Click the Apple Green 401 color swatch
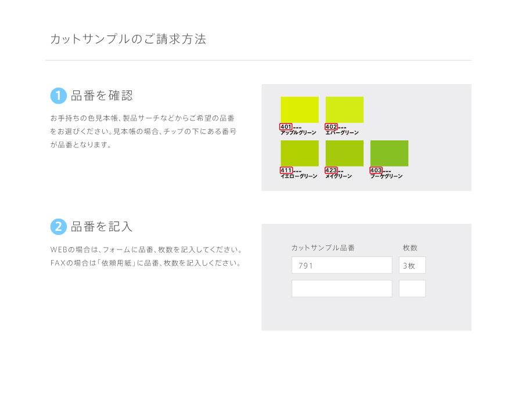Viewport: 532px width, 402px height. pos(300,110)
